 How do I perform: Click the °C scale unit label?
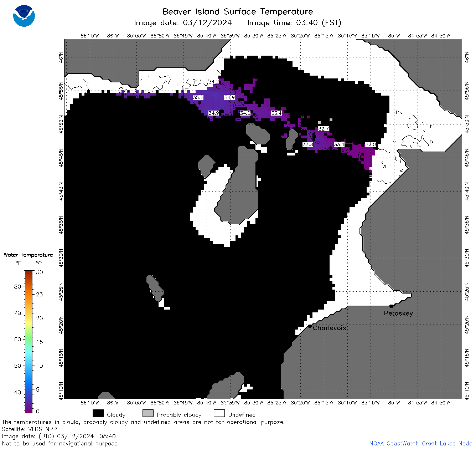pos(39,263)
